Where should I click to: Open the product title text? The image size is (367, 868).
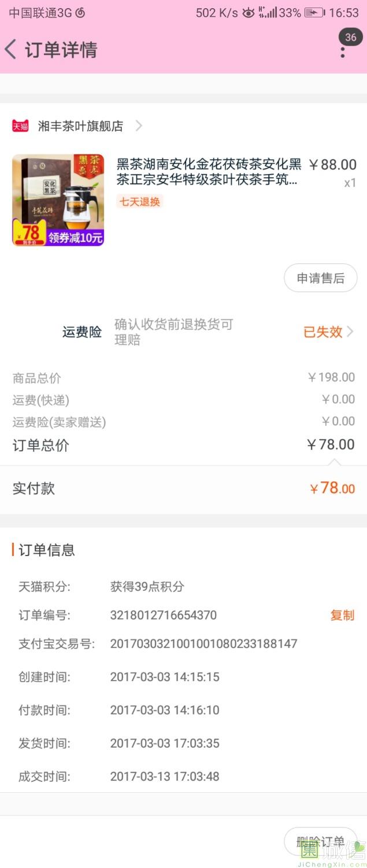pyautogui.click(x=209, y=172)
